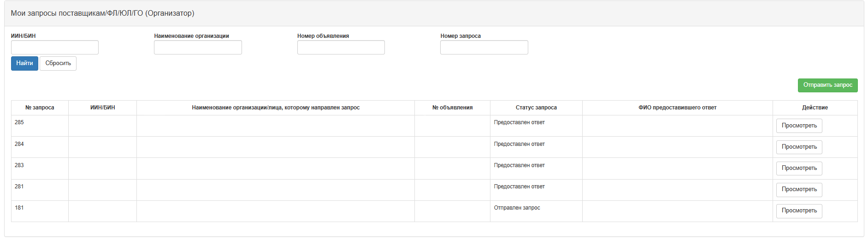Click the Отправлен запрос status cell

coord(517,208)
